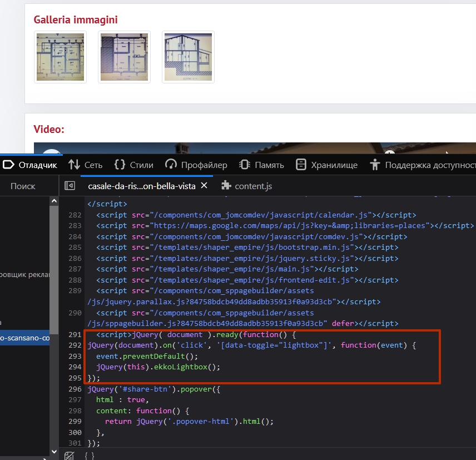Image resolution: width=476 pixels, height=460 pixels.
Task: Select the Отладчик debugger tab
Action: [x=31, y=165]
